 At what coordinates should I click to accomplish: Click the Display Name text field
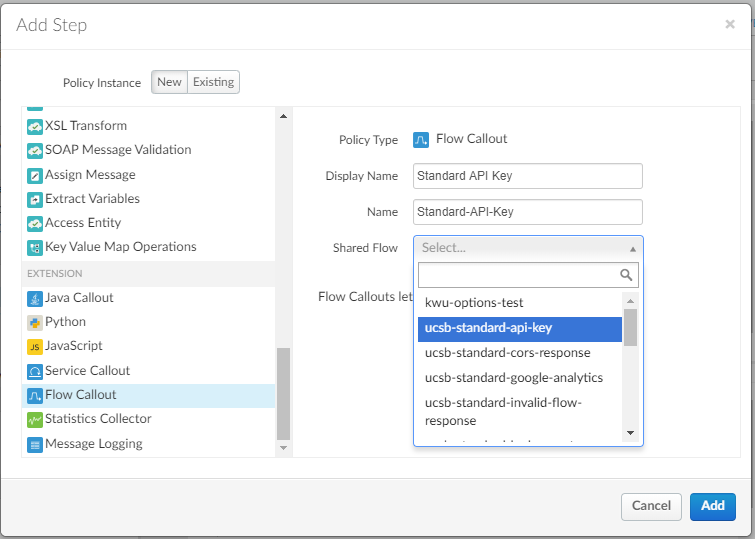pos(527,176)
